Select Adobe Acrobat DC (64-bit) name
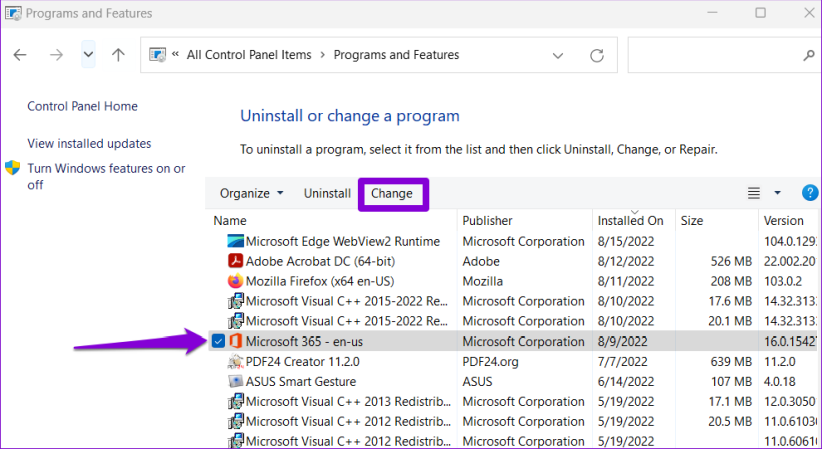Screen dimensions: 822x449 (x=320, y=261)
